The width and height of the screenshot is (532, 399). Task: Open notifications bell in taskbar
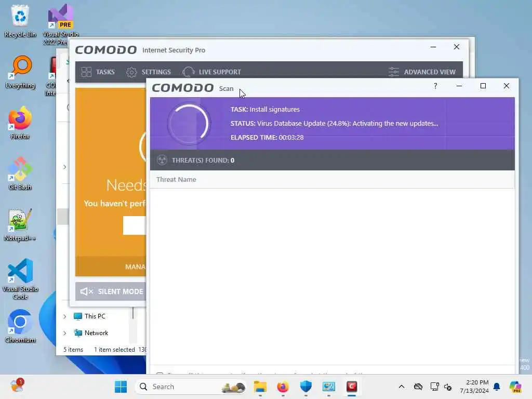(x=497, y=387)
